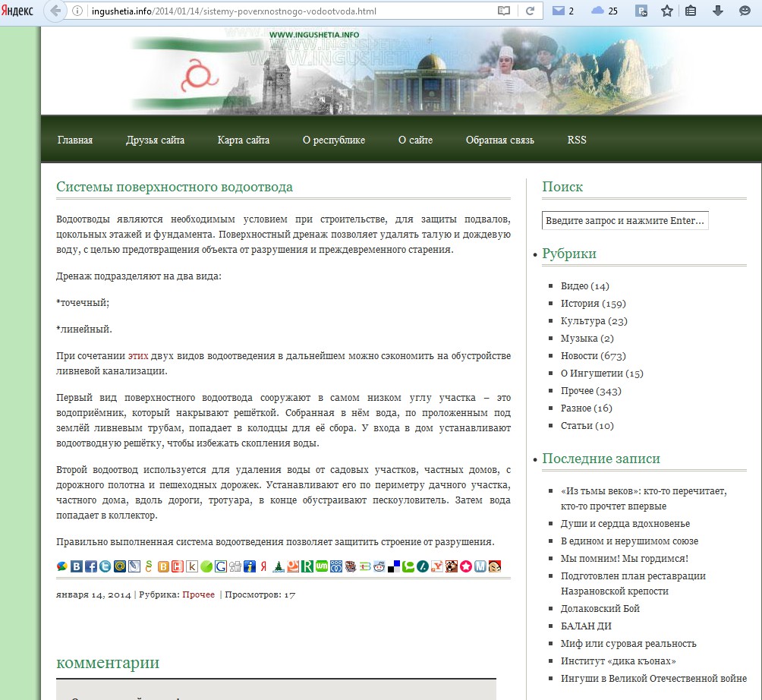Open the Прочее rubric link below article

pyautogui.click(x=198, y=594)
